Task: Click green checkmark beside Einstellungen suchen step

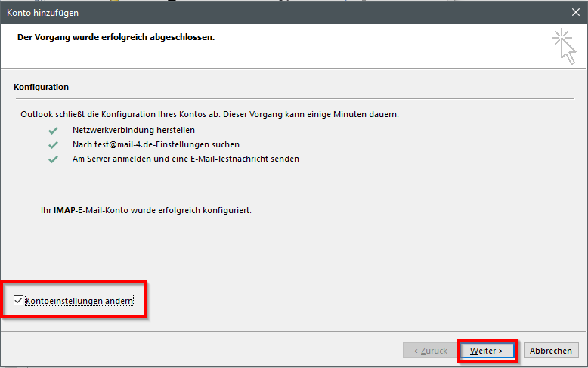Action: pyautogui.click(x=52, y=144)
